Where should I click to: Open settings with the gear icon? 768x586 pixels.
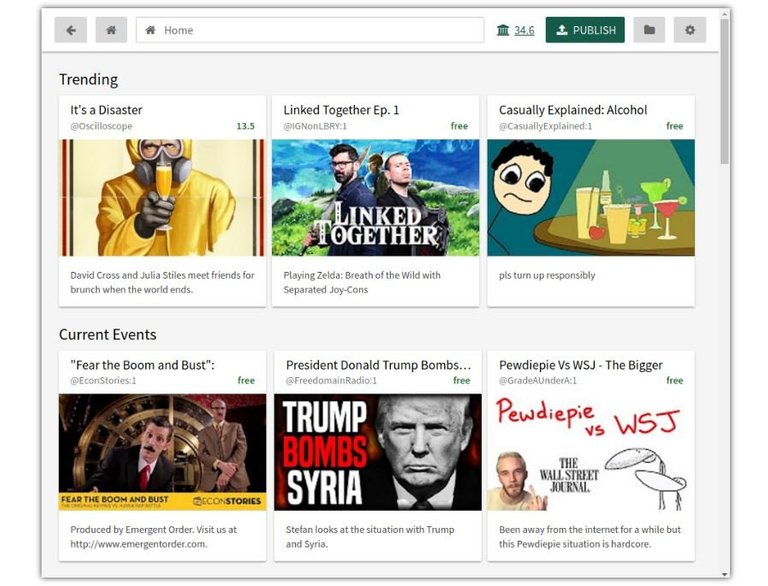tap(690, 30)
